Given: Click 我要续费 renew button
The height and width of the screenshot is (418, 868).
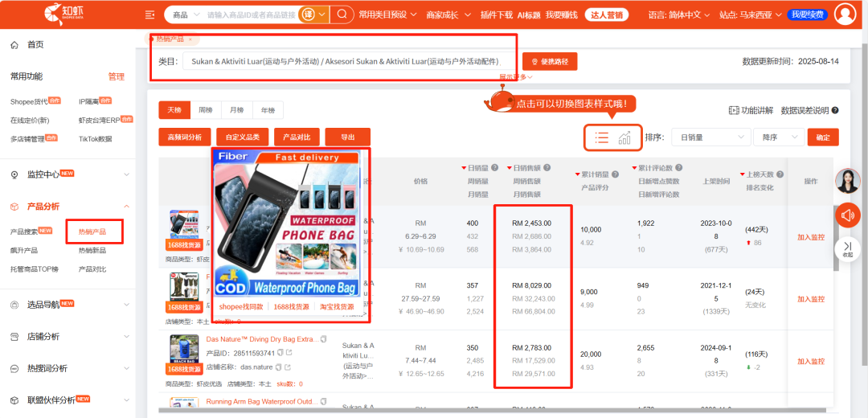Looking at the screenshot, I should [808, 15].
